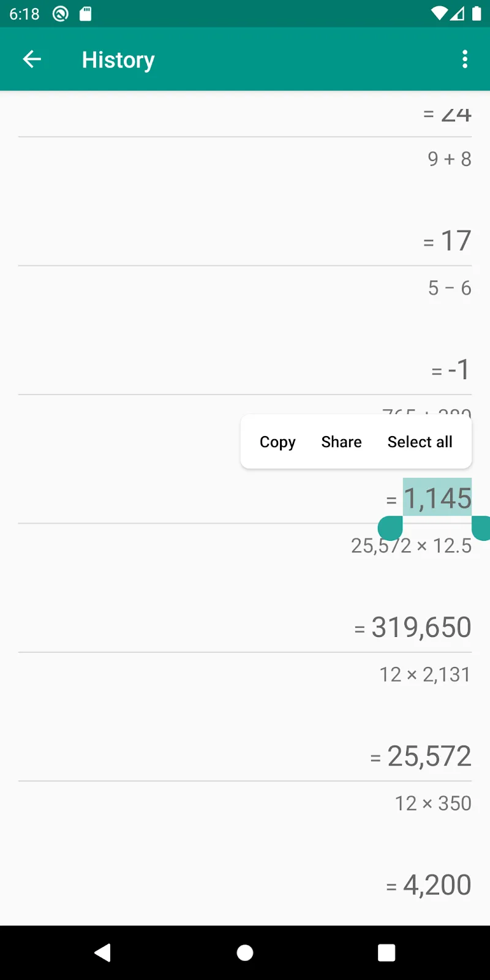Tap the left text selection handle
This screenshot has height=980, width=490.
(390, 527)
